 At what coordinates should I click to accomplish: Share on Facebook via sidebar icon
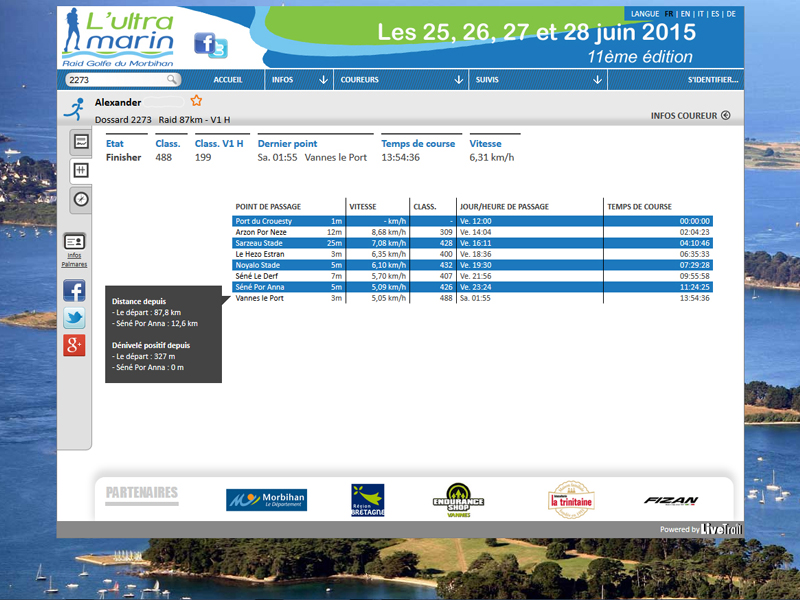click(x=74, y=291)
